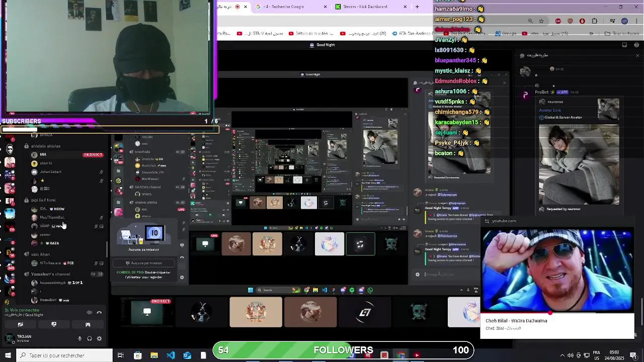This screenshot has width=644, height=362.
Task: Open Microsoft Store from taskbar
Action: [x=137, y=355]
